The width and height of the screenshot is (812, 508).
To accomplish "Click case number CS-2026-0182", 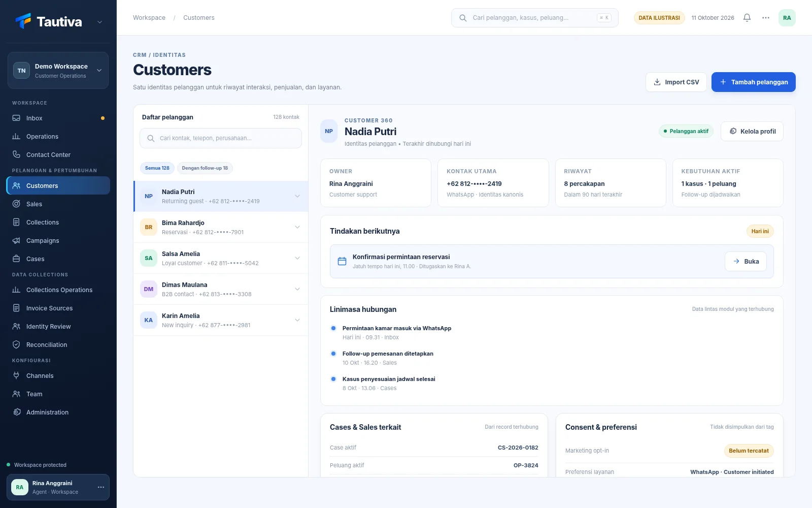I will tap(518, 448).
